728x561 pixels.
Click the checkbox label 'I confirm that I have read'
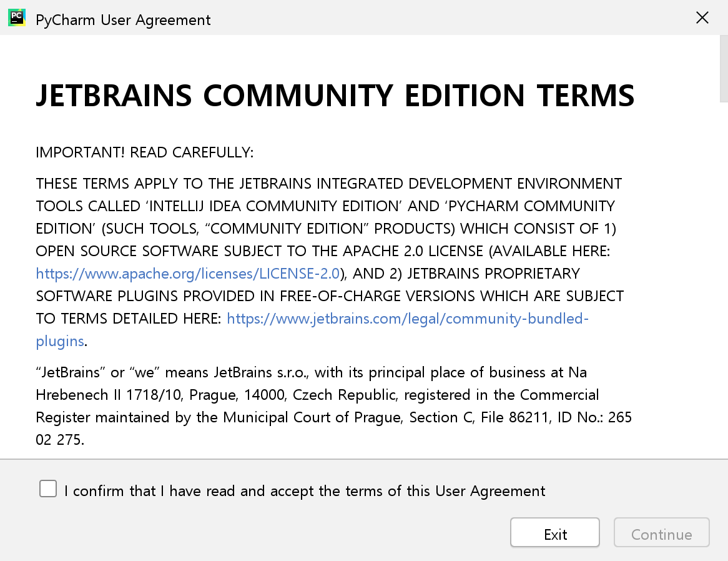[x=305, y=491]
